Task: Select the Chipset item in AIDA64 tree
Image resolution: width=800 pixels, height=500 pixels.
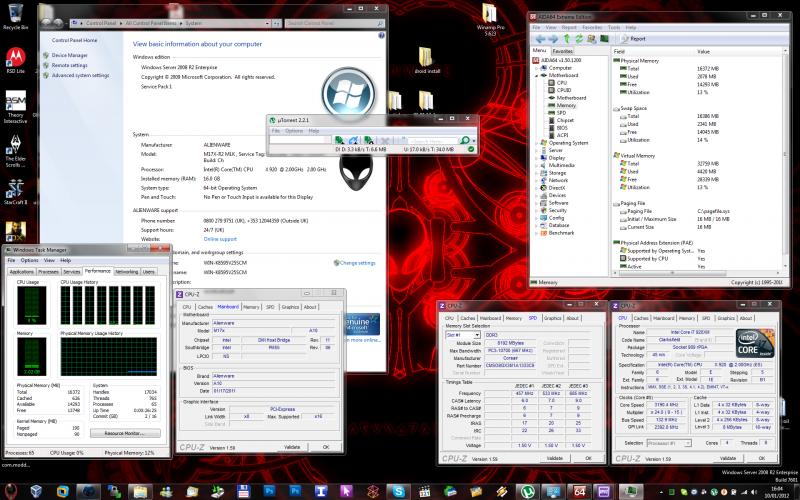Action: pyautogui.click(x=565, y=120)
